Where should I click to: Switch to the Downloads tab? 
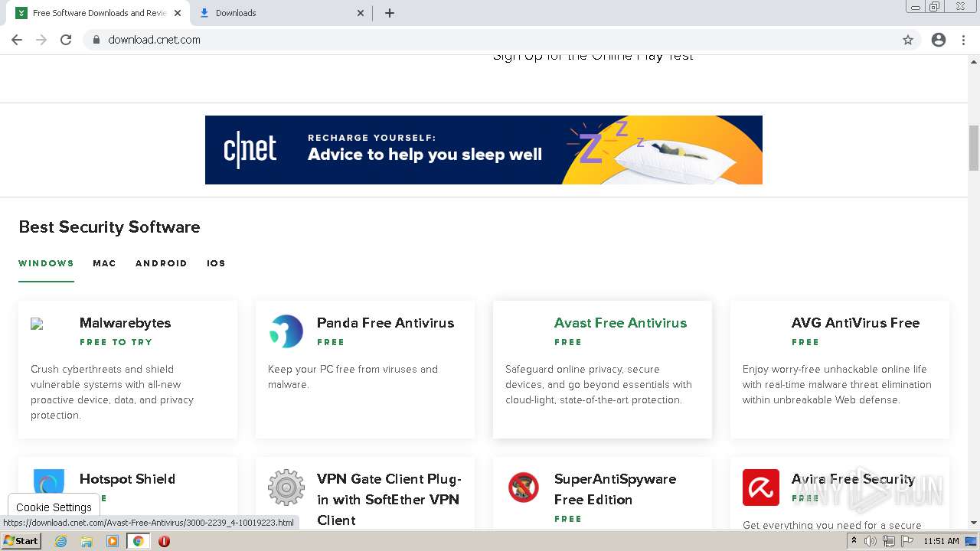280,13
